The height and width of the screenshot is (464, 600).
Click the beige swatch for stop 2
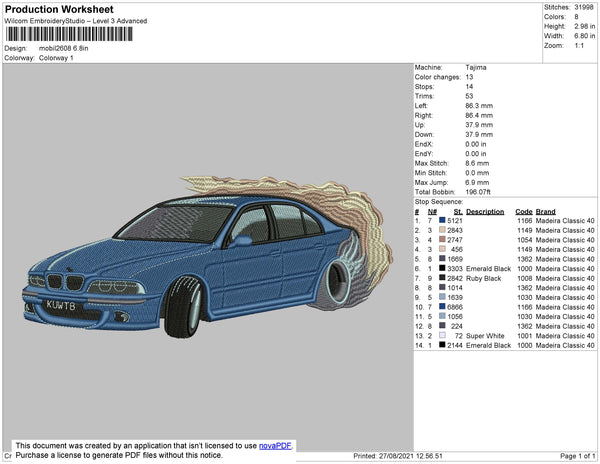pyautogui.click(x=444, y=231)
